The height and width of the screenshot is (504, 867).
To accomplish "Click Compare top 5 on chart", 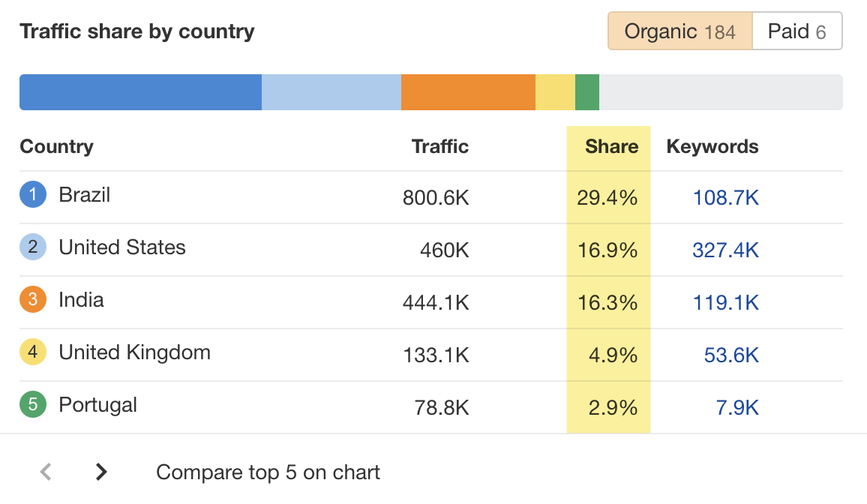I will 268,472.
